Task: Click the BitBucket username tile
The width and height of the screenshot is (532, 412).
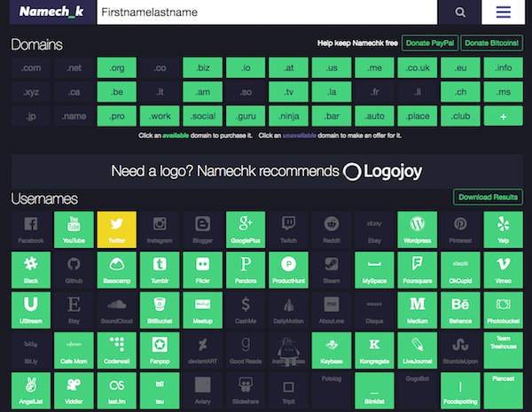Action: pos(160,310)
